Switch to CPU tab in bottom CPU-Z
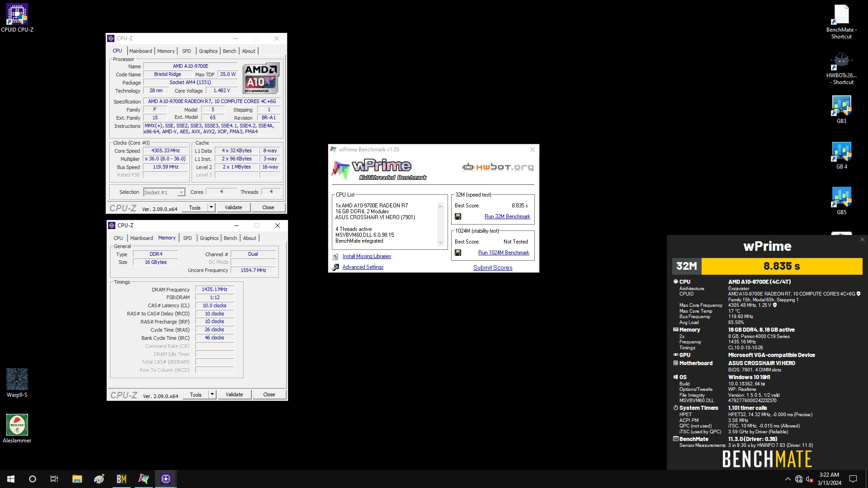Viewport: 868px width, 488px height. pos(118,238)
